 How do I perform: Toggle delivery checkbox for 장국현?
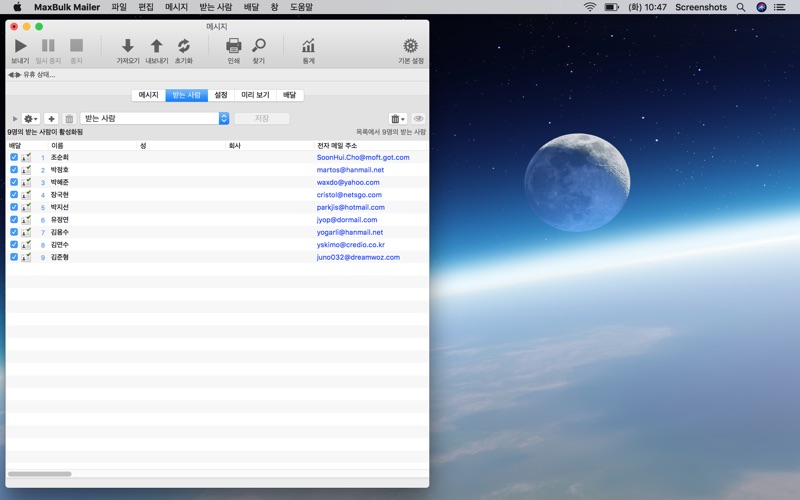14,194
